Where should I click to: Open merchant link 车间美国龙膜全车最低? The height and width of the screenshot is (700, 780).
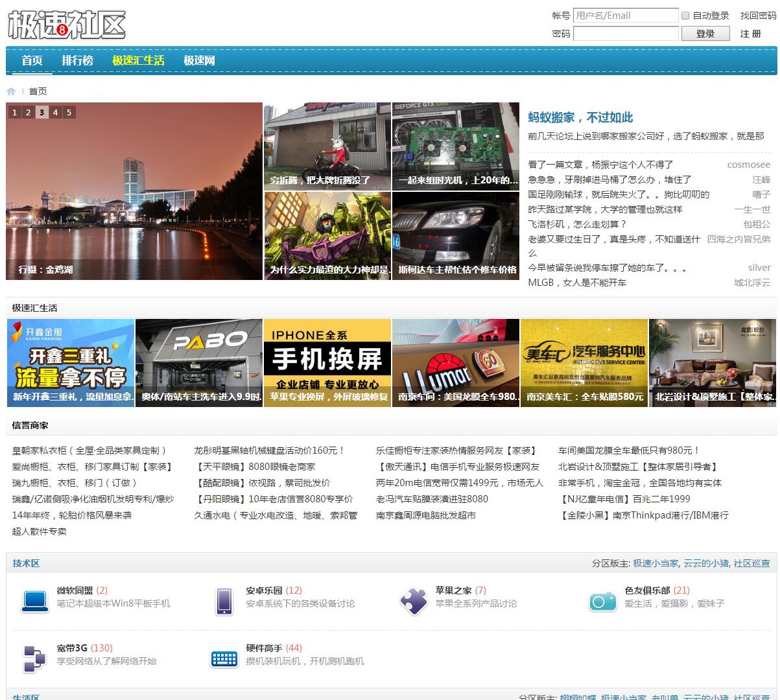coord(629,450)
